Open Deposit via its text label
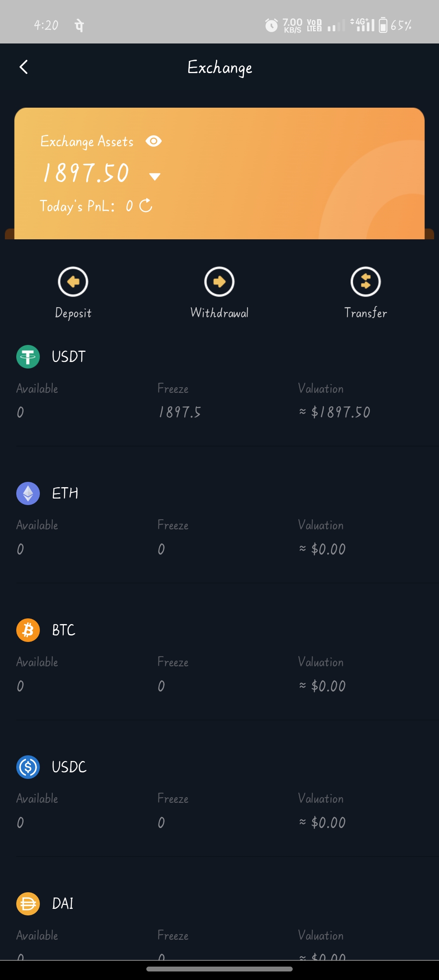The width and height of the screenshot is (439, 980). [x=73, y=313]
